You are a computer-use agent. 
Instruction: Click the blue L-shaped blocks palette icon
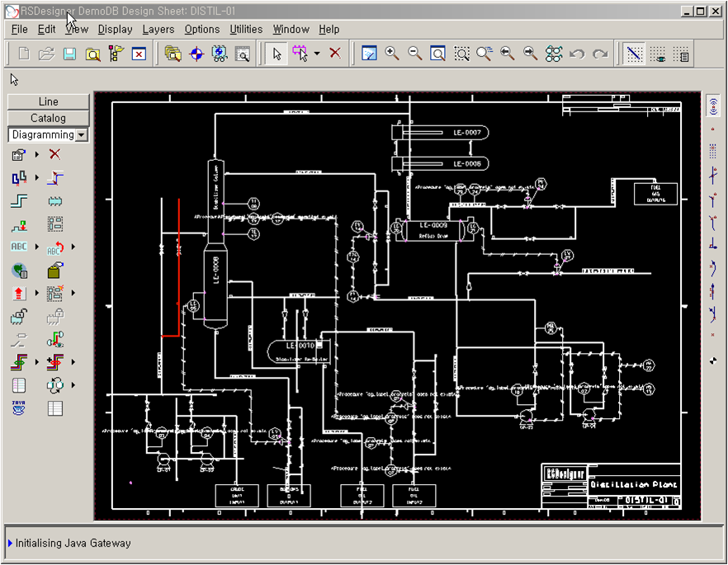(x=19, y=177)
